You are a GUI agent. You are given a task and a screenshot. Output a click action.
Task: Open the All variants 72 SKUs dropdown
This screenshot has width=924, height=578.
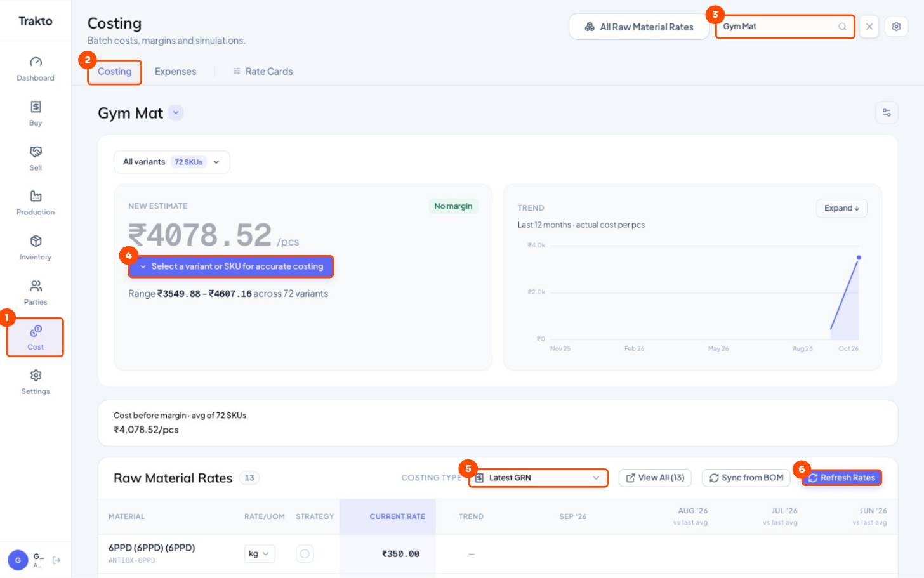pyautogui.click(x=172, y=162)
